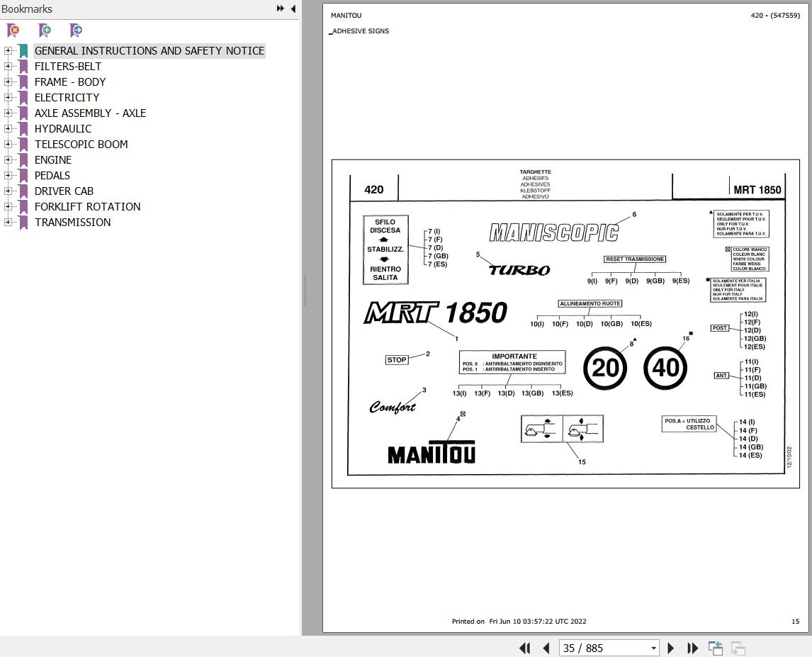Open the DRIVER CAB bookmark

[64, 191]
